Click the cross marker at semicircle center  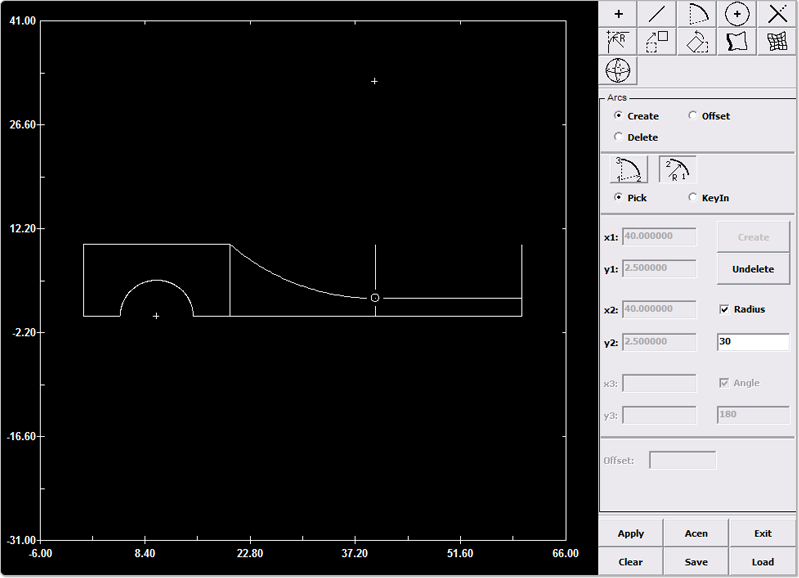tap(156, 316)
